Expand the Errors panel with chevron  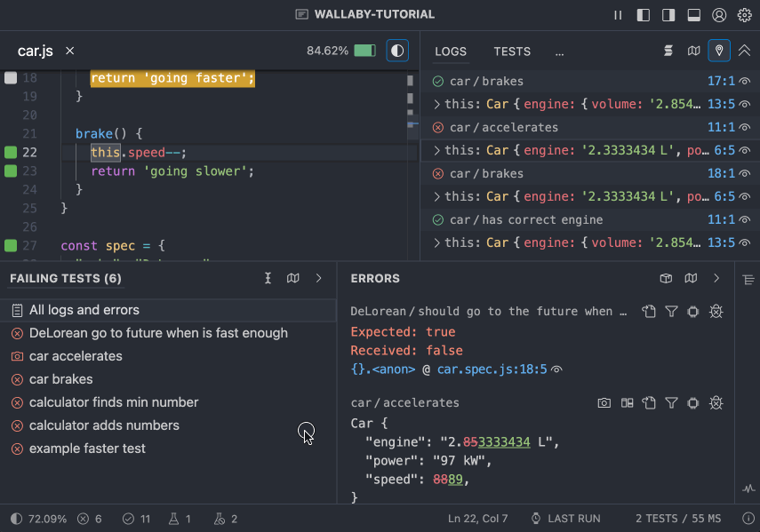coord(716,278)
